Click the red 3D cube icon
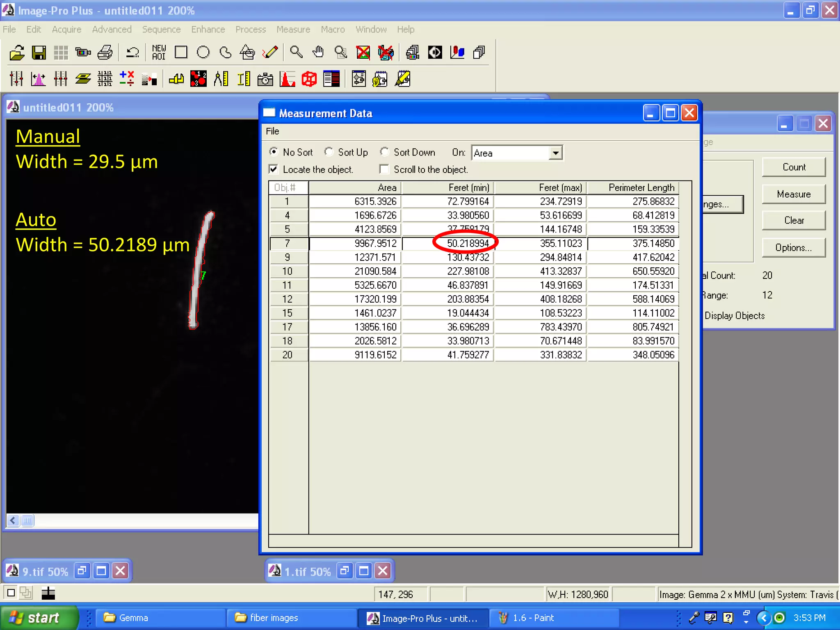Screen dimensions: 840x630 (309, 79)
